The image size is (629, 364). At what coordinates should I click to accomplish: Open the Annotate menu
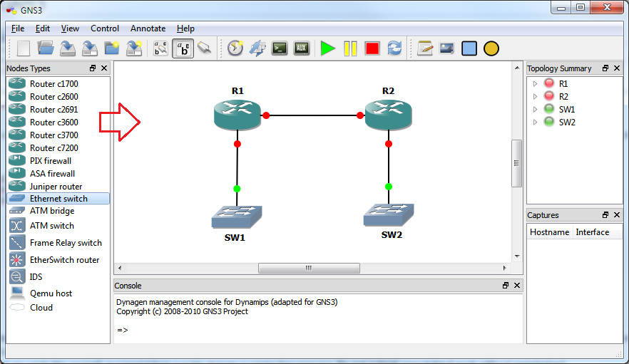coord(148,28)
